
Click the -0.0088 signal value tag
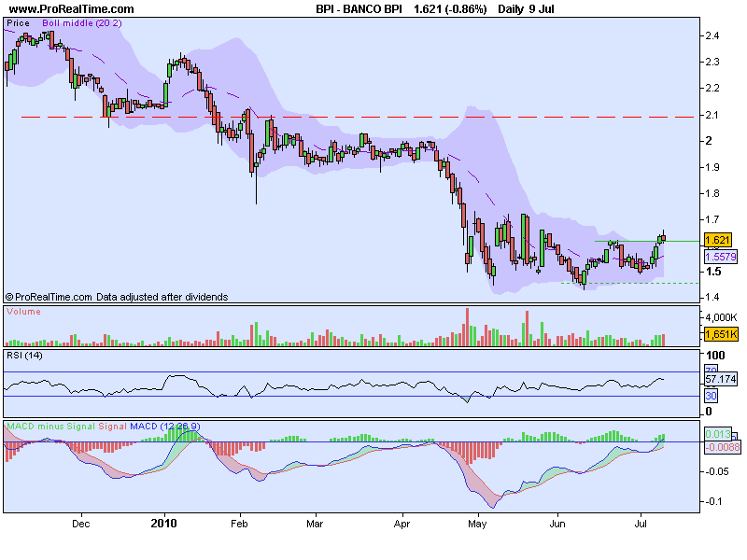coord(723,447)
